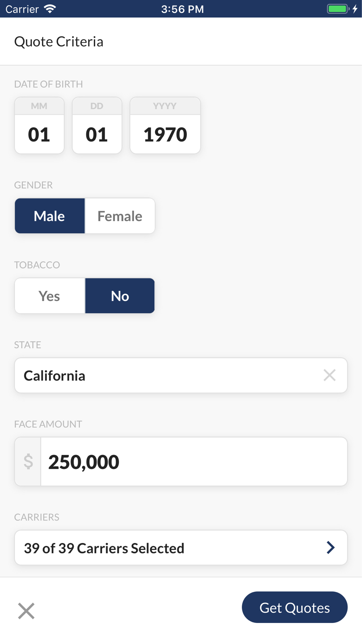Tap the Carrier label in status bar
This screenshot has width=362, height=644.
pos(22,9)
